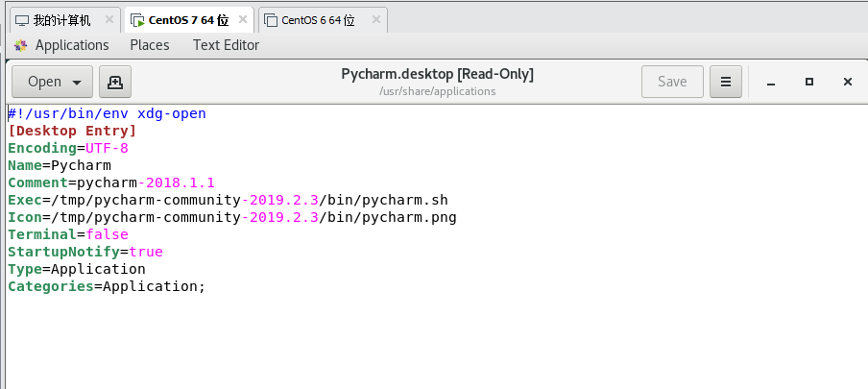Image resolution: width=868 pixels, height=389 pixels.
Task: Click the Pycharm.desktop [Read-Only] title
Action: (437, 74)
